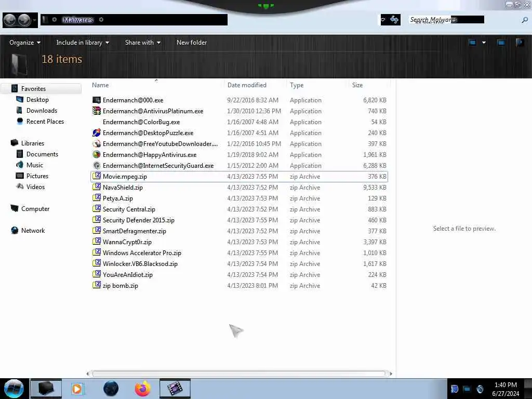Click the scroll right arrow of file list
This screenshot has width=532, height=399.
[391, 374]
